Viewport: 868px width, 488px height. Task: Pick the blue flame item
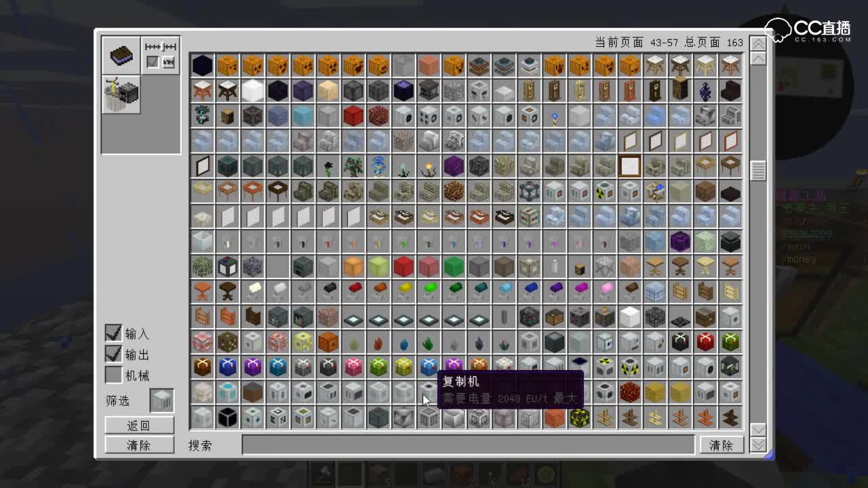403,341
